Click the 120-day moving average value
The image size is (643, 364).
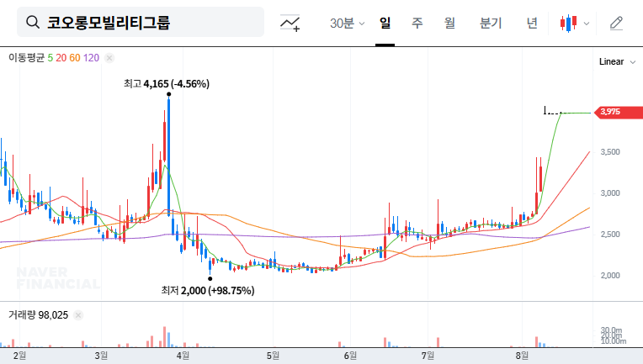coord(91,58)
